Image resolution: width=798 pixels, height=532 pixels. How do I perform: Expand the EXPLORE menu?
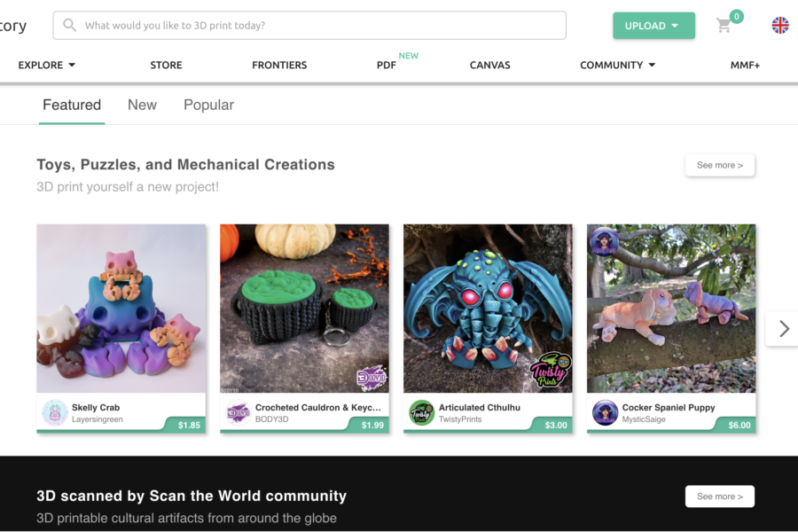(47, 65)
